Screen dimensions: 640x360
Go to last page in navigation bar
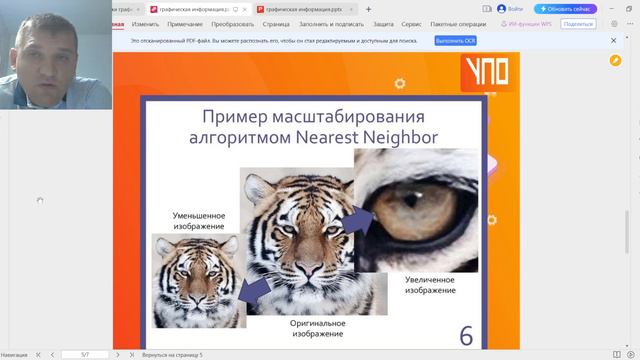tap(132, 355)
